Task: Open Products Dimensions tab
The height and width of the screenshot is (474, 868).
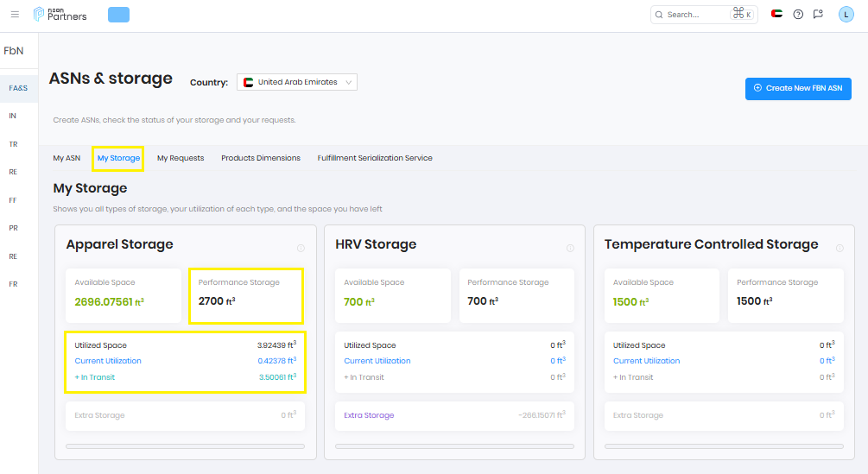Action: pyautogui.click(x=261, y=158)
